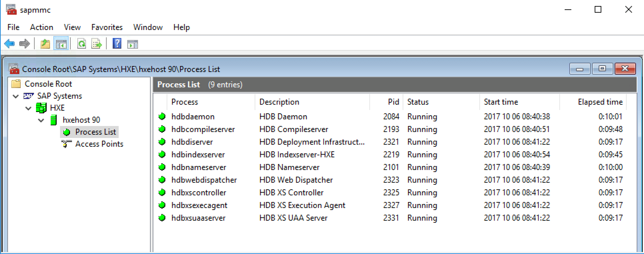Screen dimensions: 644x254
Task: Click the Export List toolbar icon
Action: (97, 44)
